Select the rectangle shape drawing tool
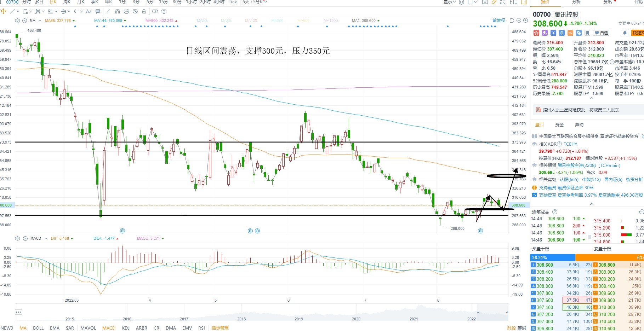This screenshot has height=331, width=644. point(25,11)
